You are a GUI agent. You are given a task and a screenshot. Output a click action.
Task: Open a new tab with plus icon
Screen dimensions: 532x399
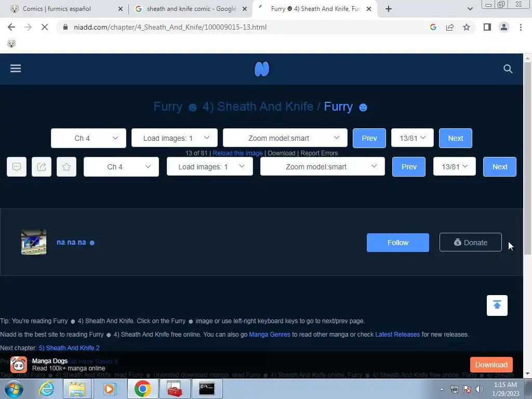[x=389, y=9]
